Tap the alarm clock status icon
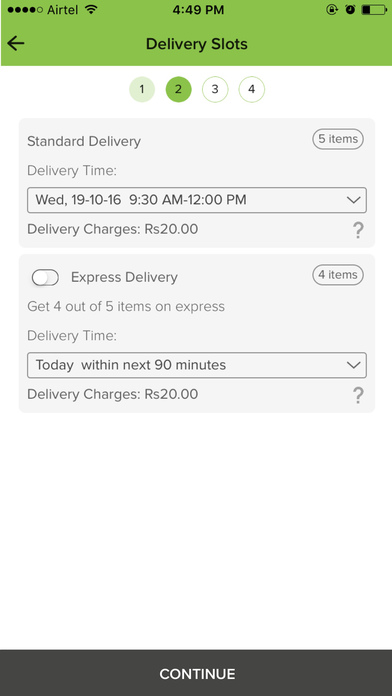The width and height of the screenshot is (392, 696). [x=350, y=9]
